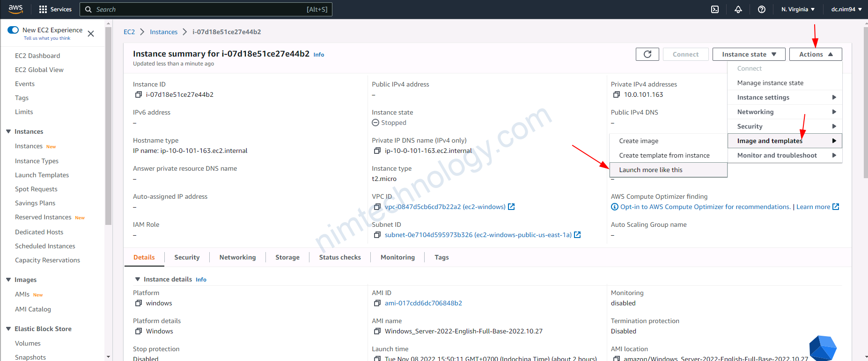Open Opt-in to AWS Compute Optimizer link

click(706, 207)
